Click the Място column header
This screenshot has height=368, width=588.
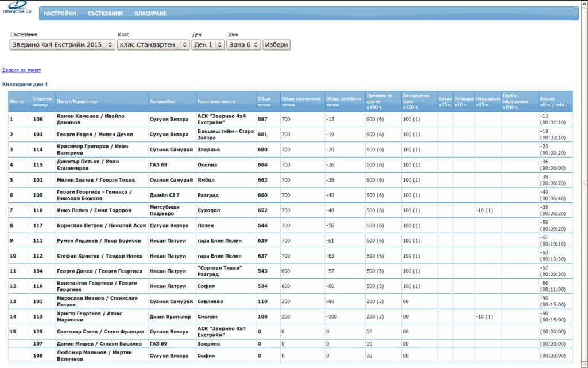pyautogui.click(x=17, y=101)
